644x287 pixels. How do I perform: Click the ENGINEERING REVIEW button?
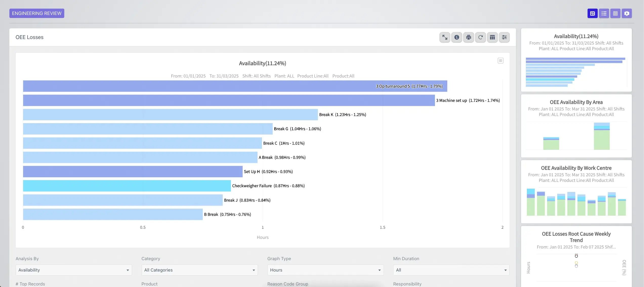(36, 13)
